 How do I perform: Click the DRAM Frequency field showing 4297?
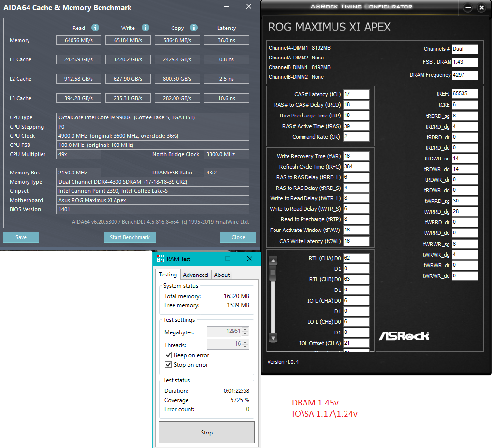coord(465,75)
